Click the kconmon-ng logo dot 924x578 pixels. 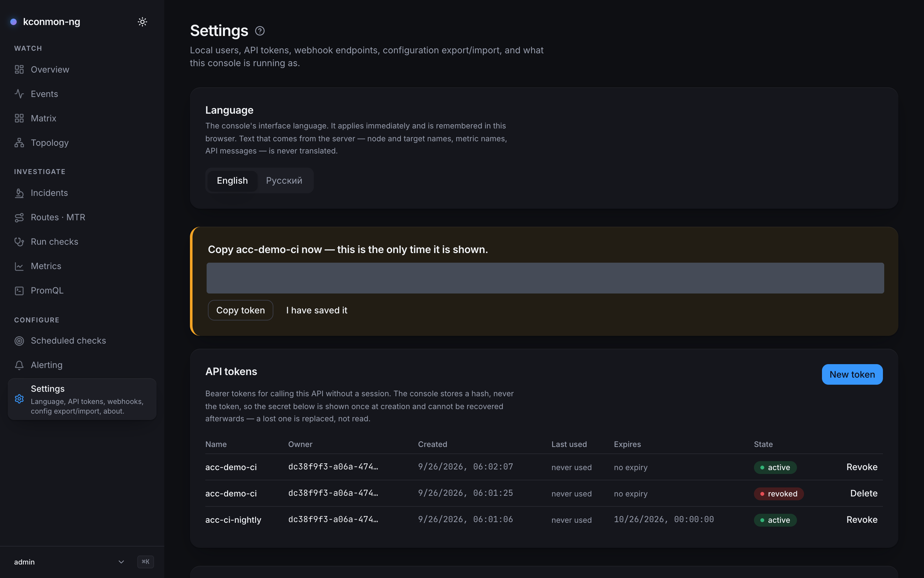(x=13, y=22)
